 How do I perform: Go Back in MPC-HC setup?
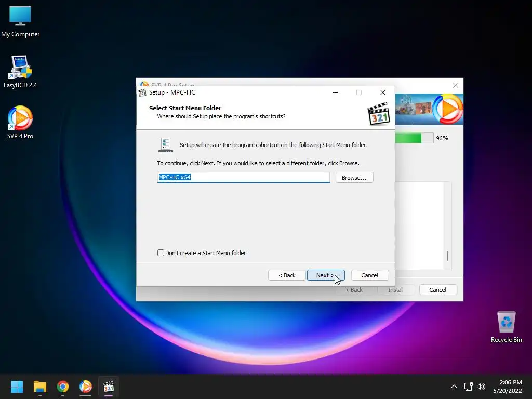[287, 275]
